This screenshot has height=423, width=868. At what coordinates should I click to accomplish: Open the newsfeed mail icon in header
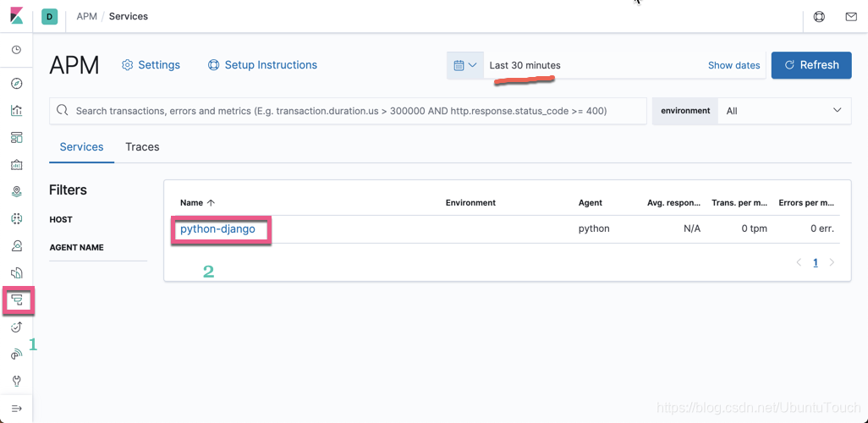(851, 17)
